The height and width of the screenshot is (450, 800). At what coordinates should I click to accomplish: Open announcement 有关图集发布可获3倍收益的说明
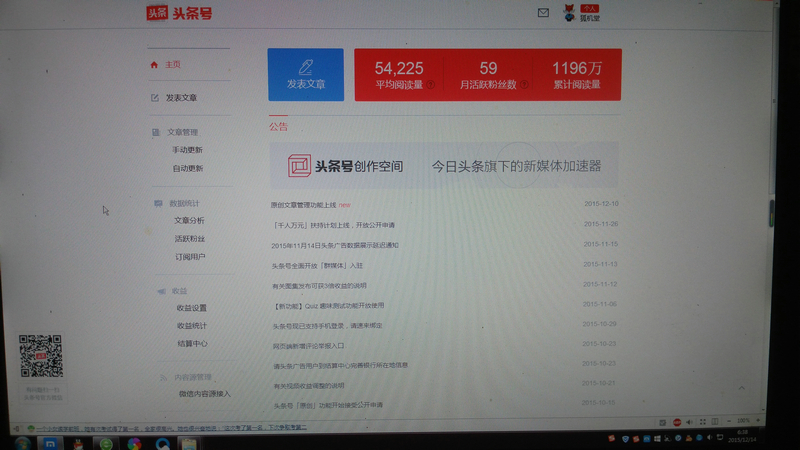[x=319, y=286]
